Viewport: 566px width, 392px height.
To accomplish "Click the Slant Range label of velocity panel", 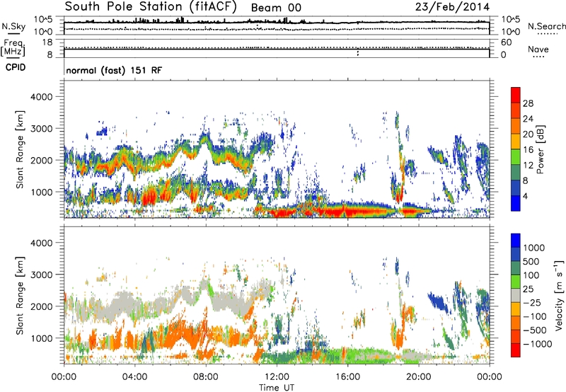I will click(x=20, y=296).
